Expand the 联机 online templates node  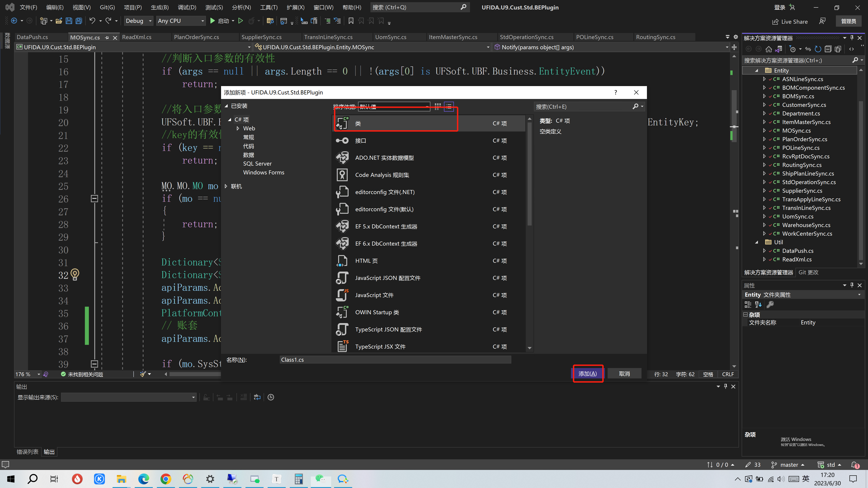click(226, 186)
